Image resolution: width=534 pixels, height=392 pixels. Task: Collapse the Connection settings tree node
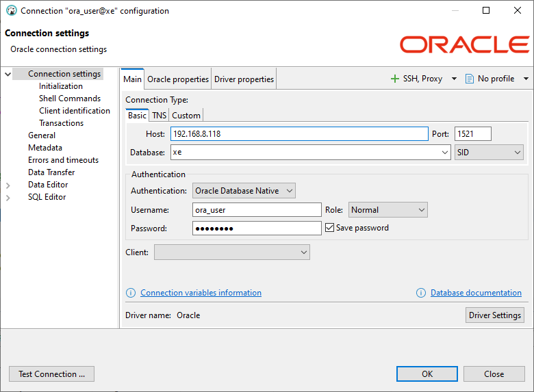8,74
